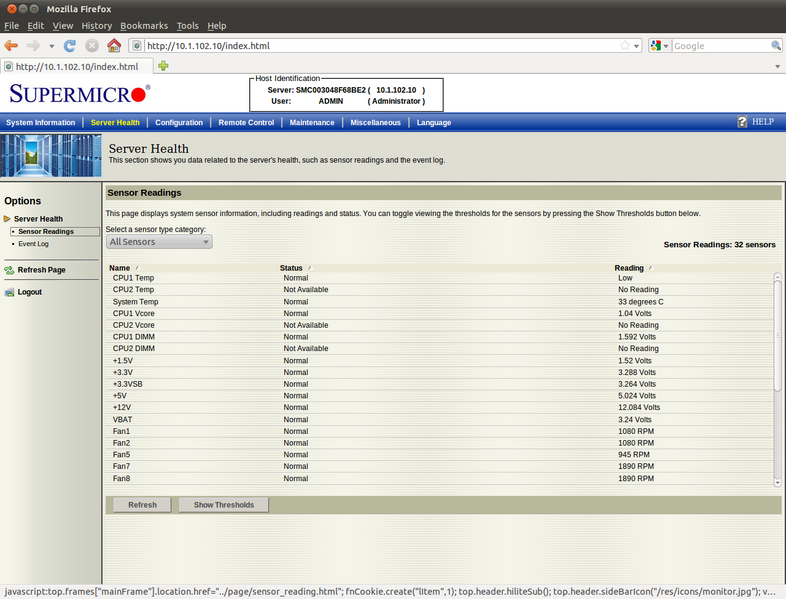Focus the Google search field
The width and height of the screenshot is (786, 599).
pos(721,46)
